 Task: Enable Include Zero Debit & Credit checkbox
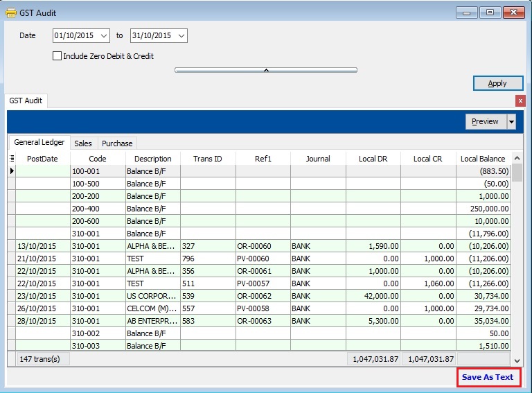pyautogui.click(x=57, y=56)
